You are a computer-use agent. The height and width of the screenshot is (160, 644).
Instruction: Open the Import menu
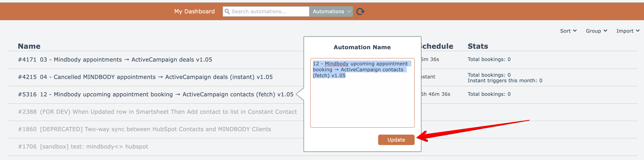coord(627,31)
